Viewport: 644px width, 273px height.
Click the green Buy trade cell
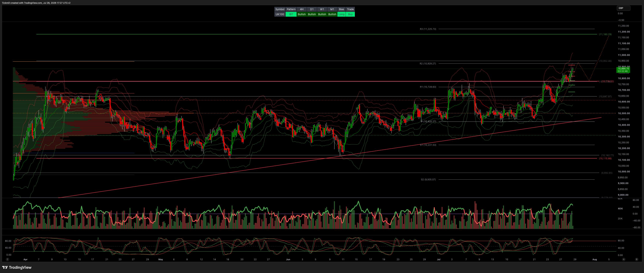[350, 14]
